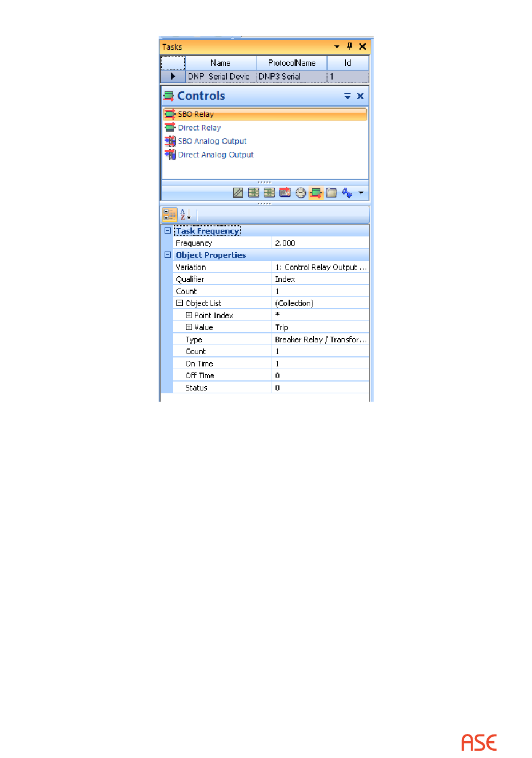532x758 pixels.
Task: Pin the Tasks panel
Action: [x=349, y=46]
